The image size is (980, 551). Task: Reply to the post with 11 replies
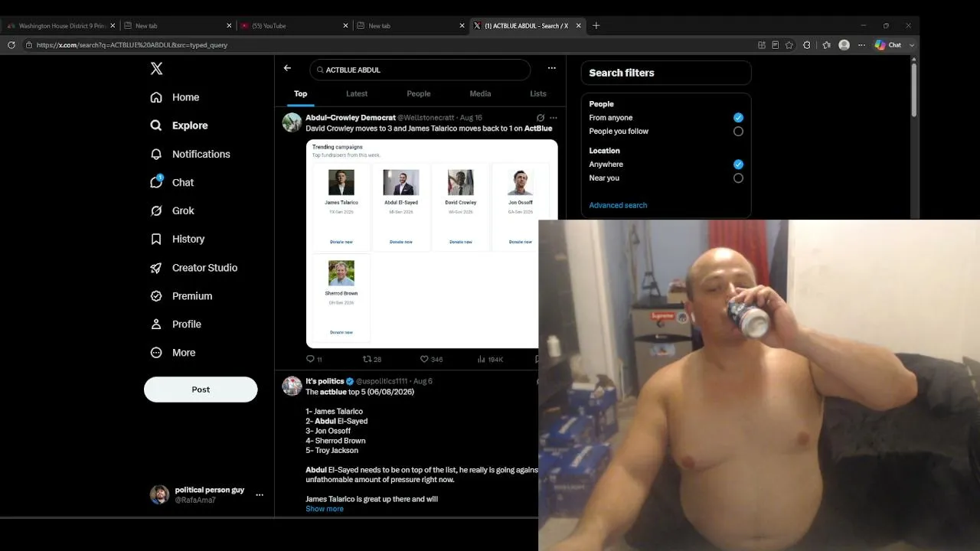[x=314, y=359]
